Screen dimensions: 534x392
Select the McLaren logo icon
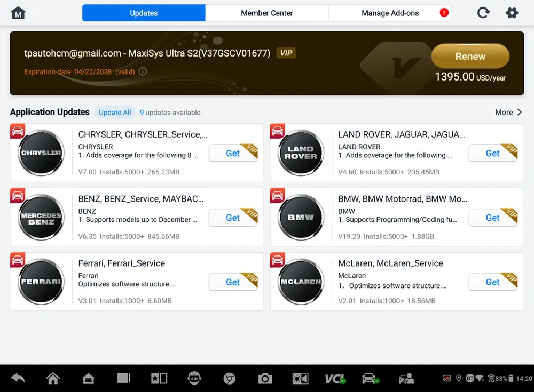click(x=301, y=282)
